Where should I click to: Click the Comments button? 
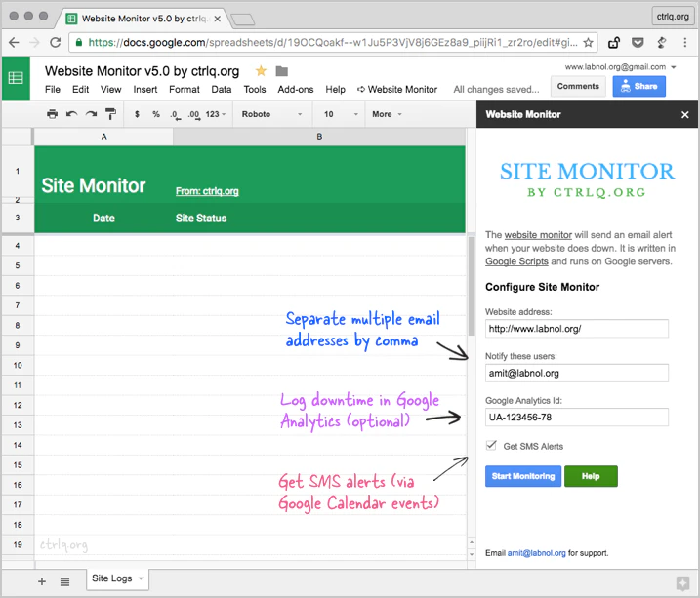[578, 86]
